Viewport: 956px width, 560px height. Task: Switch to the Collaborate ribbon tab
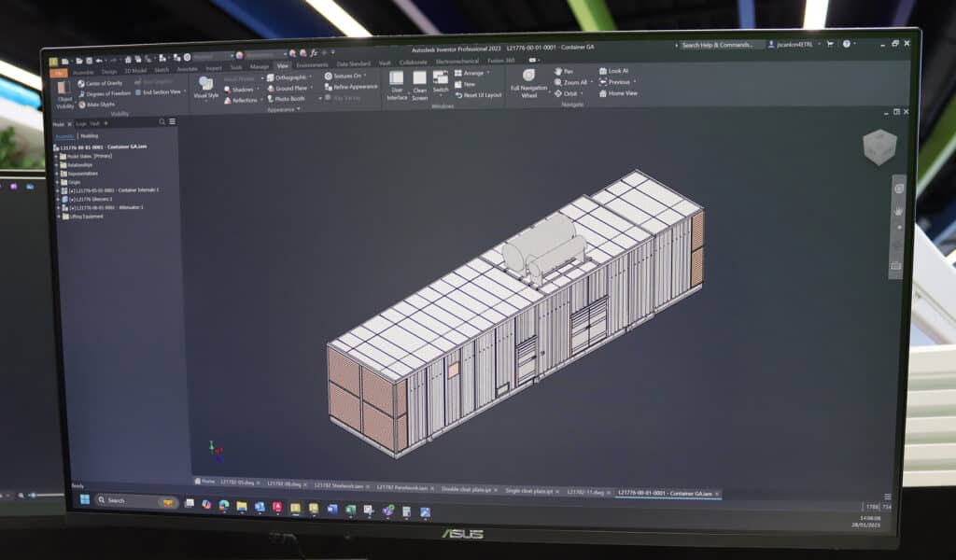[x=414, y=63]
